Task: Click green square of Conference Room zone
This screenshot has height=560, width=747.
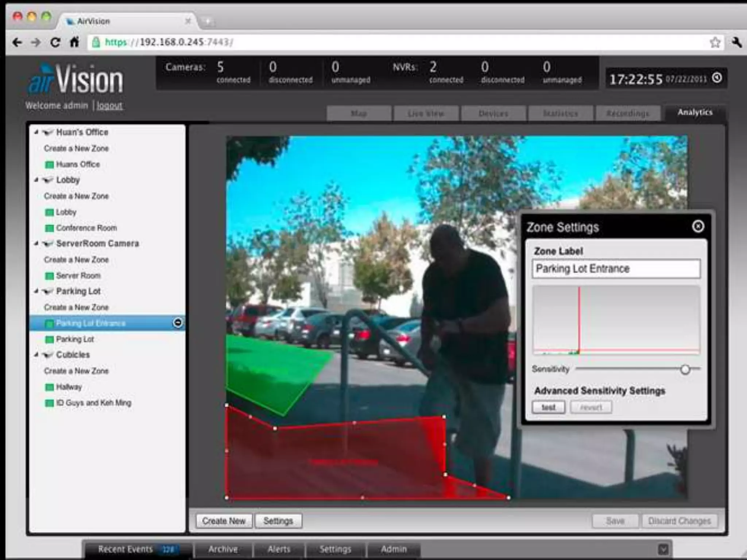Action: click(x=49, y=228)
